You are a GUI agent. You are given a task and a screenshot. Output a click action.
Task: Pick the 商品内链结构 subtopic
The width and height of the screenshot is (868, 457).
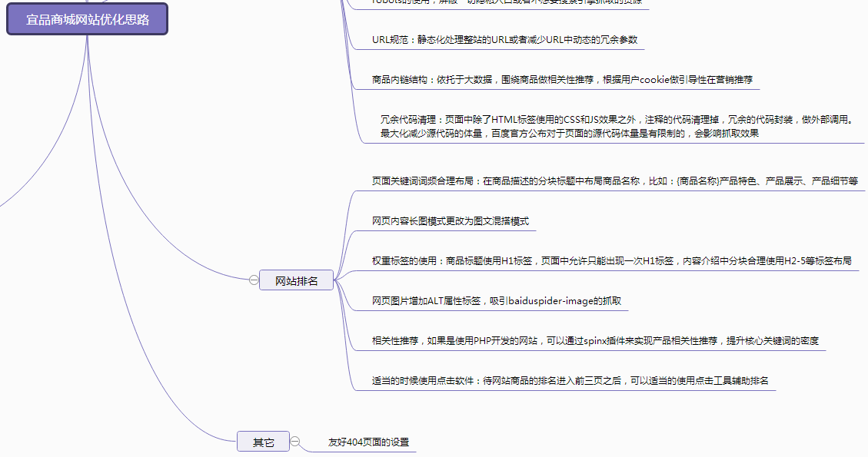point(561,79)
